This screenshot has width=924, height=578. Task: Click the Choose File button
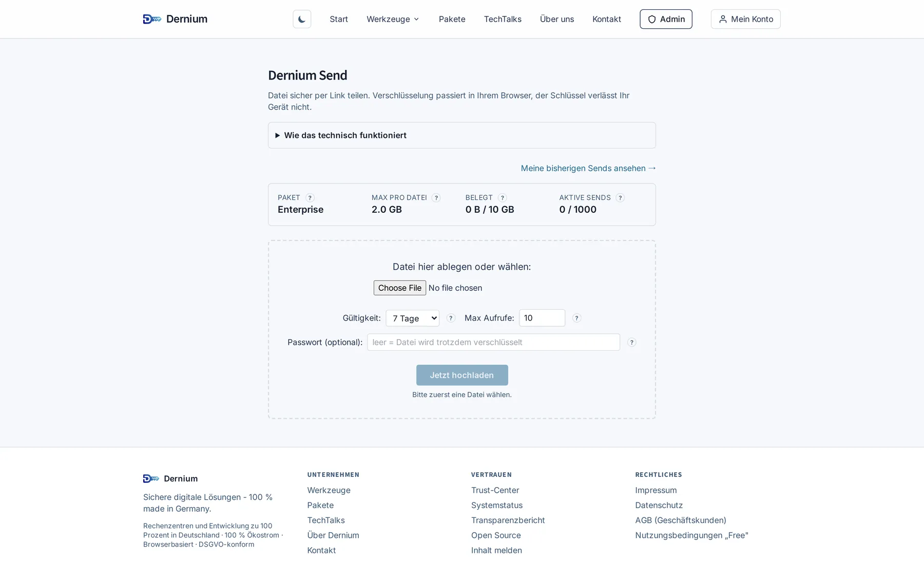tap(400, 288)
